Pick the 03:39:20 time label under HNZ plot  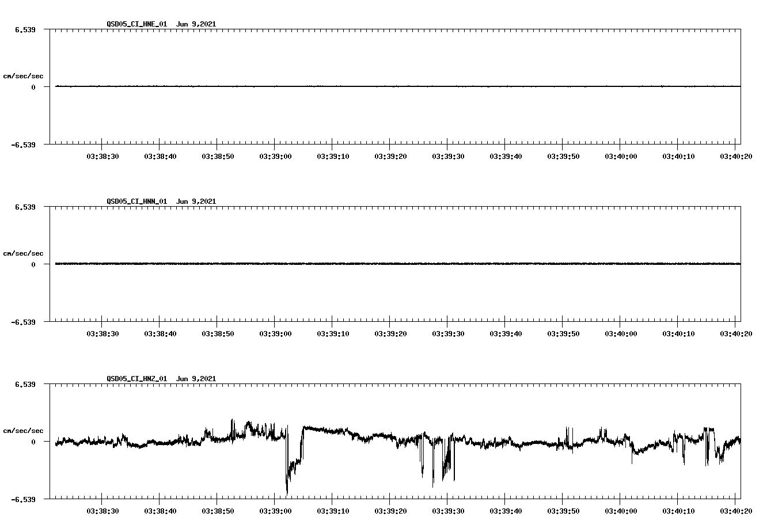click(x=390, y=511)
